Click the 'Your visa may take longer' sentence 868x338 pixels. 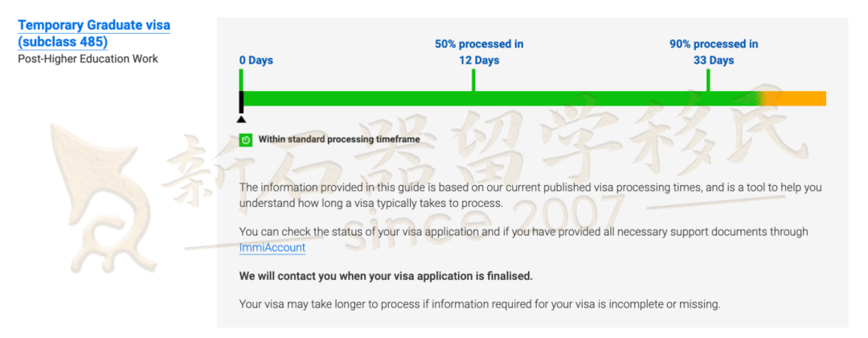(x=479, y=304)
